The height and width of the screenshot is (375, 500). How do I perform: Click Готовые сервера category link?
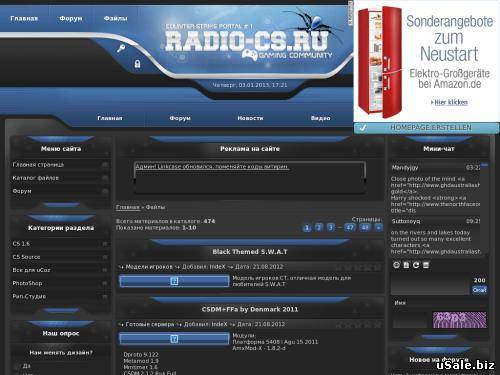coord(150,324)
